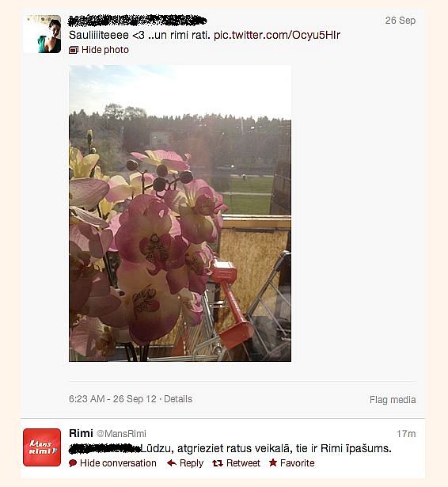The image size is (448, 487).
Task: Click the favorite star icon
Action: pyautogui.click(x=273, y=462)
